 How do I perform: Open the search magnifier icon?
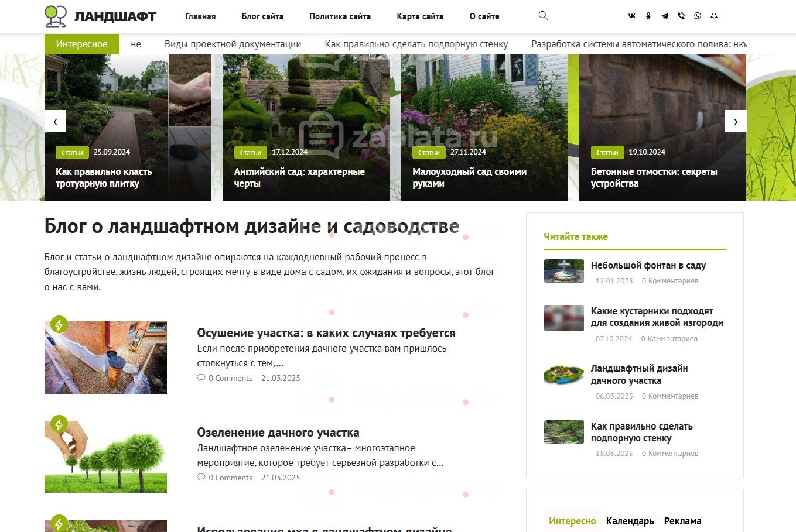coord(543,16)
